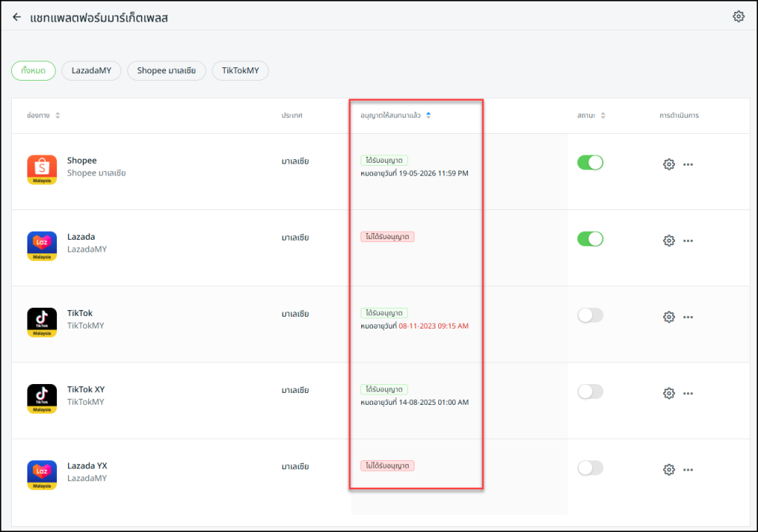The height and width of the screenshot is (532, 758).
Task: Open settings gear for Lazada YX row
Action: coord(668,469)
